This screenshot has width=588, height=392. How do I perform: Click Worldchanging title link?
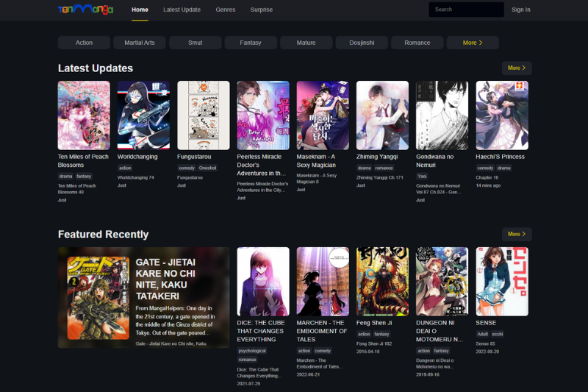coord(137,157)
